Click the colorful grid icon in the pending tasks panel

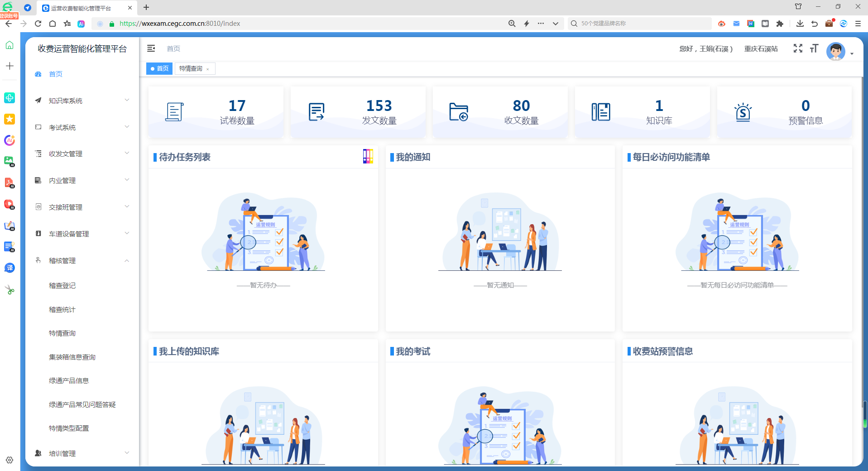pos(368,157)
